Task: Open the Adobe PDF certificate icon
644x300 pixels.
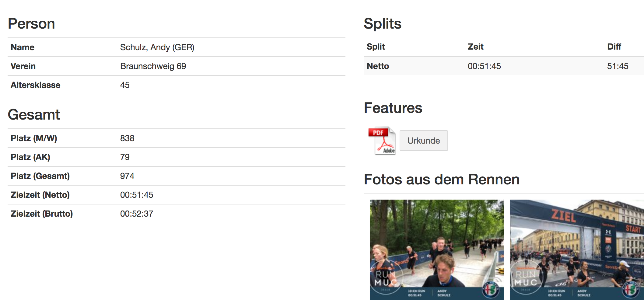Action: tap(382, 141)
